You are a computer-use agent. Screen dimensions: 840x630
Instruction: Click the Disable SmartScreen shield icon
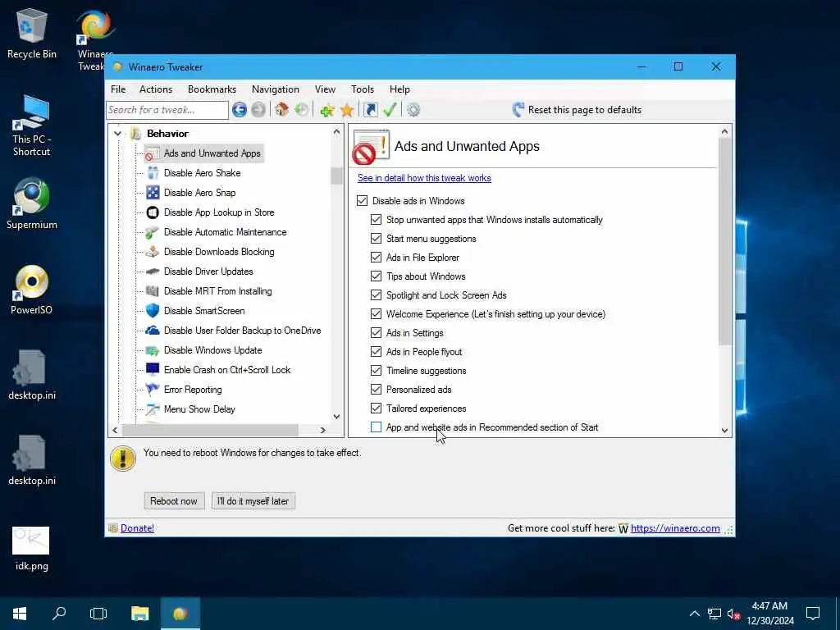(x=153, y=311)
